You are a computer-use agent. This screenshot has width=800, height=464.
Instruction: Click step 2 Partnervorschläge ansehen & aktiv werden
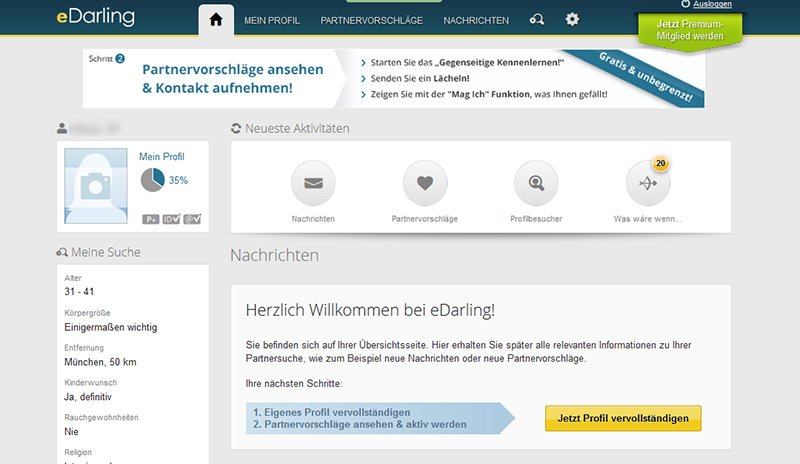[x=360, y=424]
